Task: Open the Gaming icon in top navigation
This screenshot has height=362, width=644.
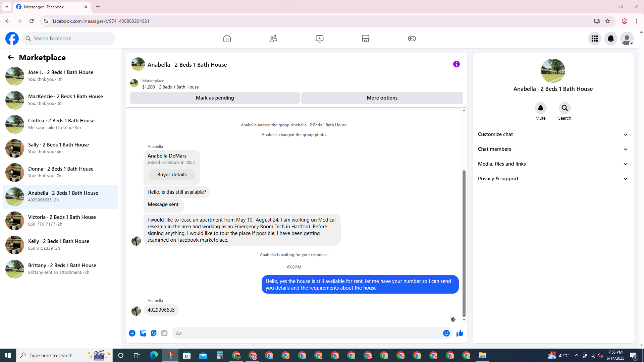Action: point(412,39)
